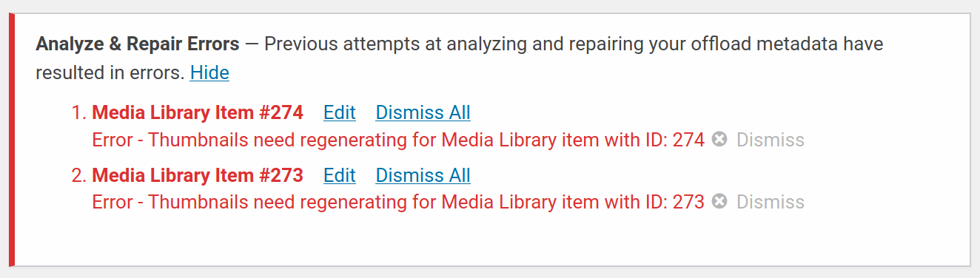Click list number 1 before Item #274
The height and width of the screenshot is (278, 980).
(x=79, y=113)
